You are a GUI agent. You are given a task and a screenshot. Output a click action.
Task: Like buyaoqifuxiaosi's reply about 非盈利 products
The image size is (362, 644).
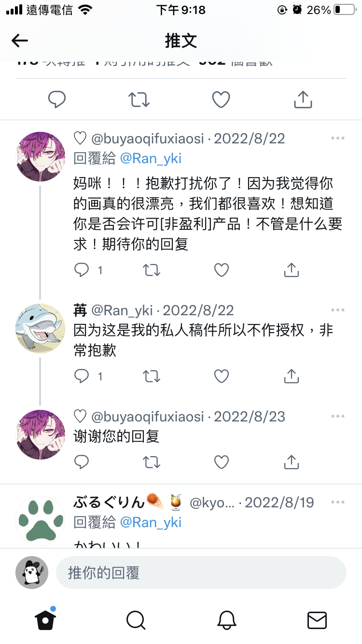point(222,270)
